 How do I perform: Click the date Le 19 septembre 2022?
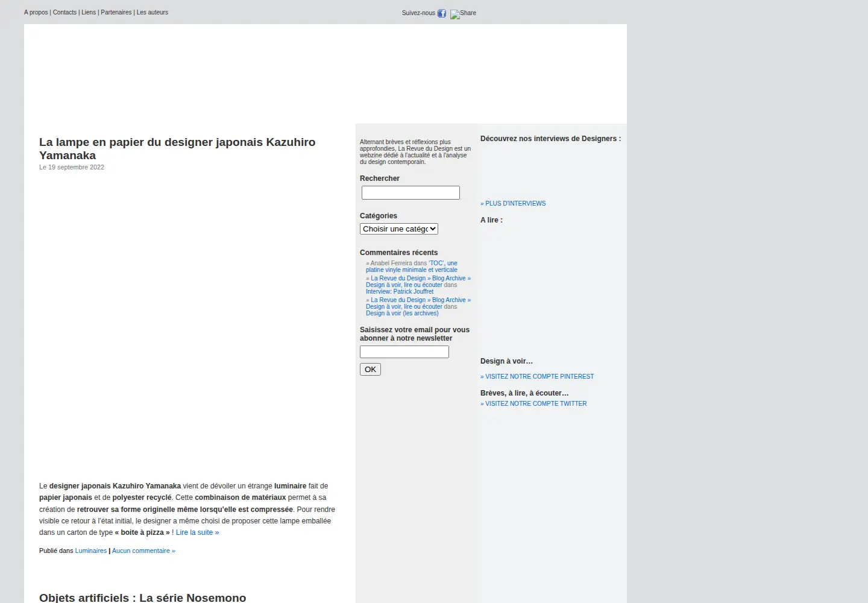click(72, 167)
